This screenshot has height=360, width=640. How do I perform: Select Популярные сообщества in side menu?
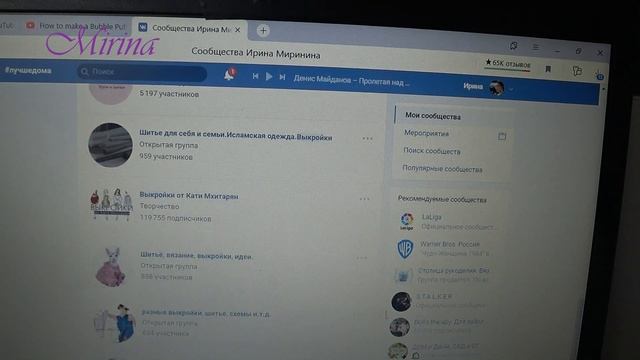[442, 169]
